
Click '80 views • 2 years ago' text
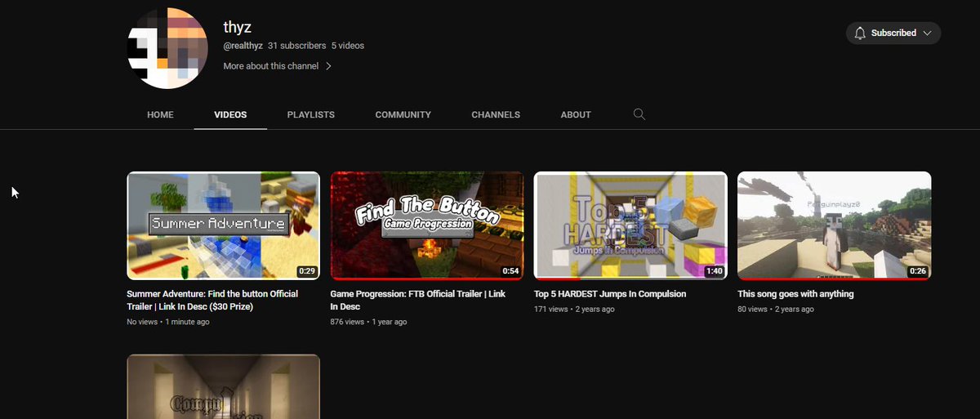pos(776,310)
